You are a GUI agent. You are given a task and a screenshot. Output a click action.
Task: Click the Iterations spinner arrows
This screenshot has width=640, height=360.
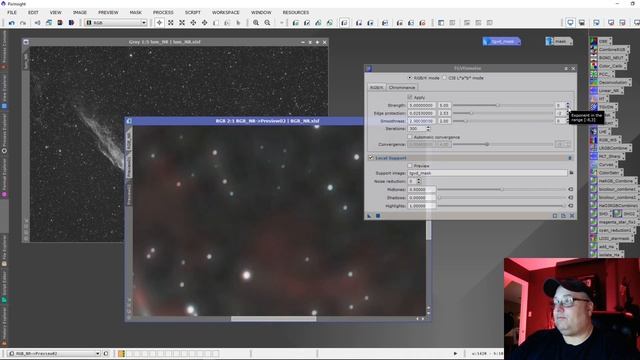428,129
